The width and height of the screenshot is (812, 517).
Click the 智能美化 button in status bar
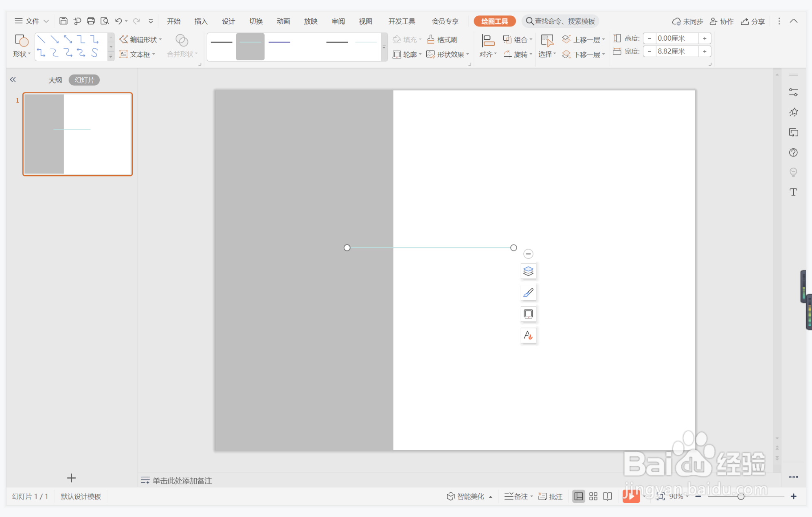470,496
